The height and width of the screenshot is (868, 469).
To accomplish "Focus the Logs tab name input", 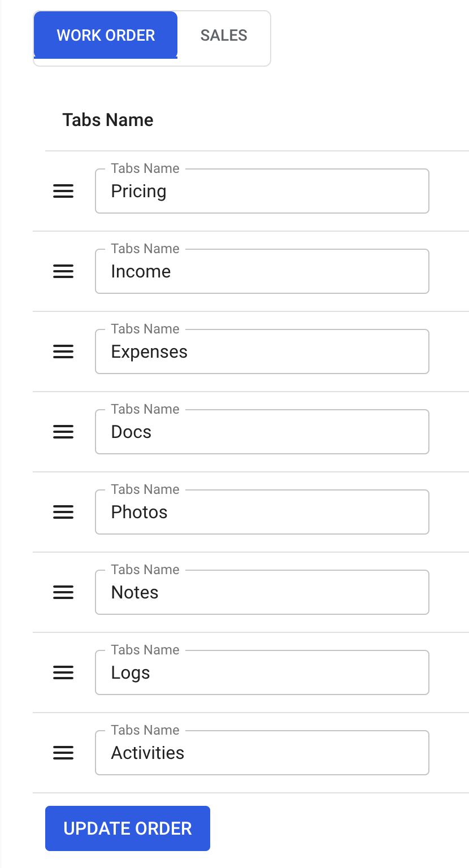I will pyautogui.click(x=262, y=673).
